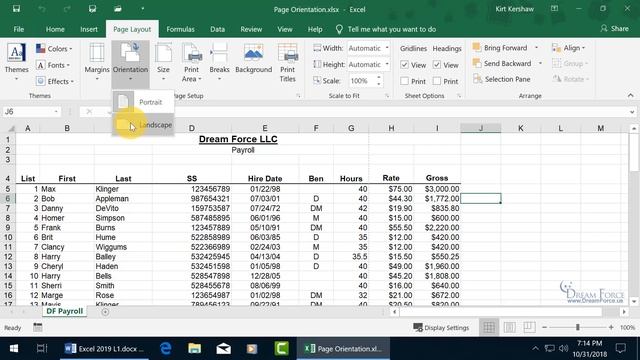Click the Ribbon Display Options icon
Image resolution: width=640 pixels, height=360 pixels.
(x=554, y=9)
